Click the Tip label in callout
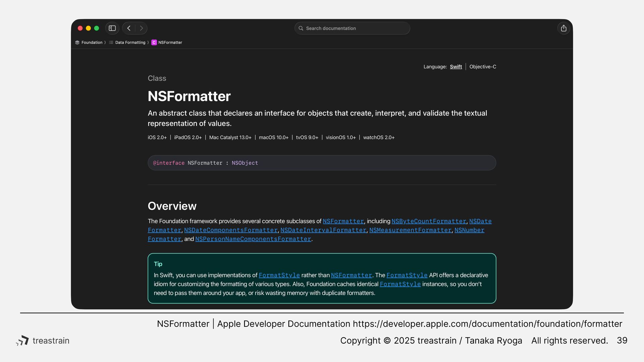Viewport: 644px width, 362px height. (x=158, y=264)
